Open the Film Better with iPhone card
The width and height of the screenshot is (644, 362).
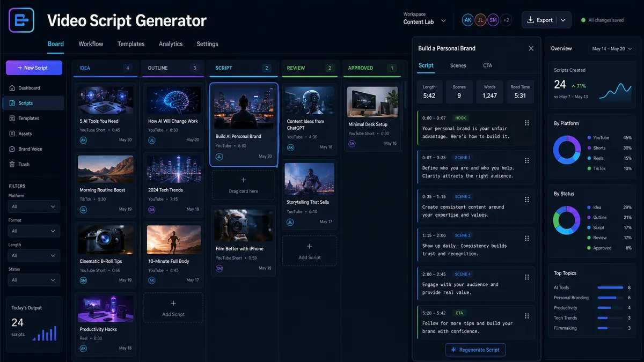click(x=244, y=241)
